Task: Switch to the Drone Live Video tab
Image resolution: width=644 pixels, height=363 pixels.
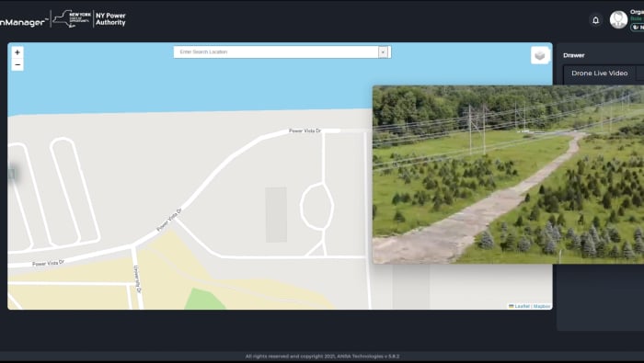Action: coord(599,73)
